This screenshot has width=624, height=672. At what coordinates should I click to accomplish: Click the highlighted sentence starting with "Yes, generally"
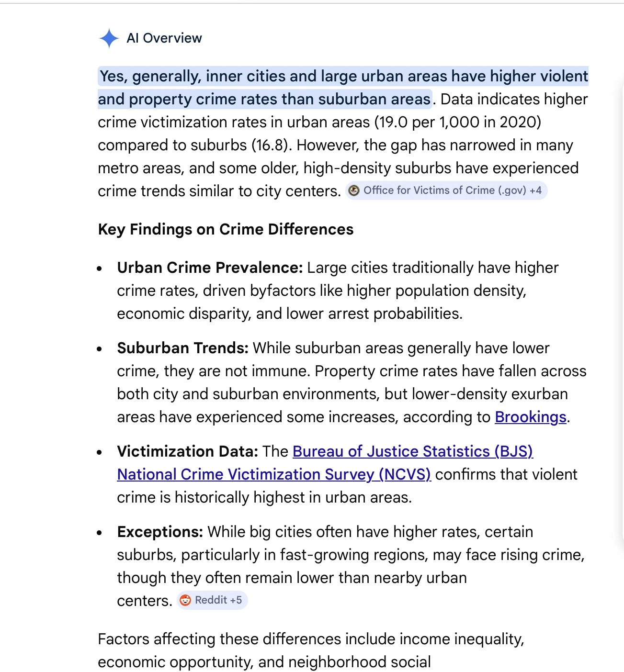point(343,77)
